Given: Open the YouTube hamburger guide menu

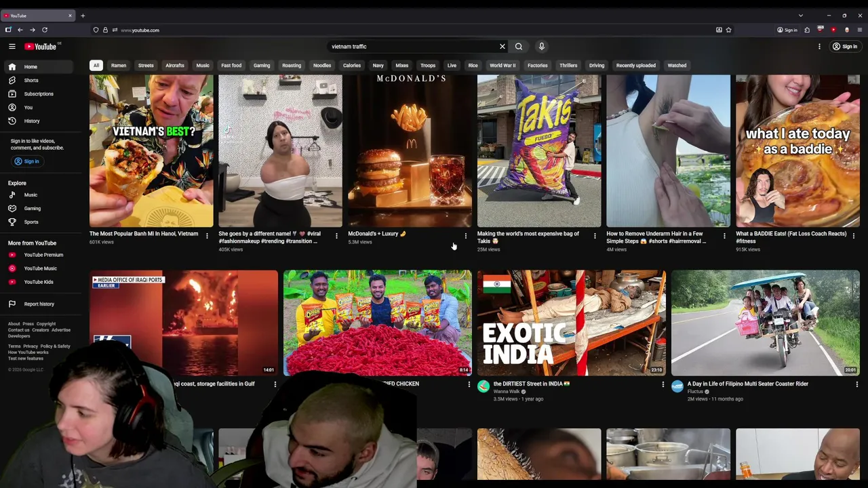Looking at the screenshot, I should pos(12,46).
